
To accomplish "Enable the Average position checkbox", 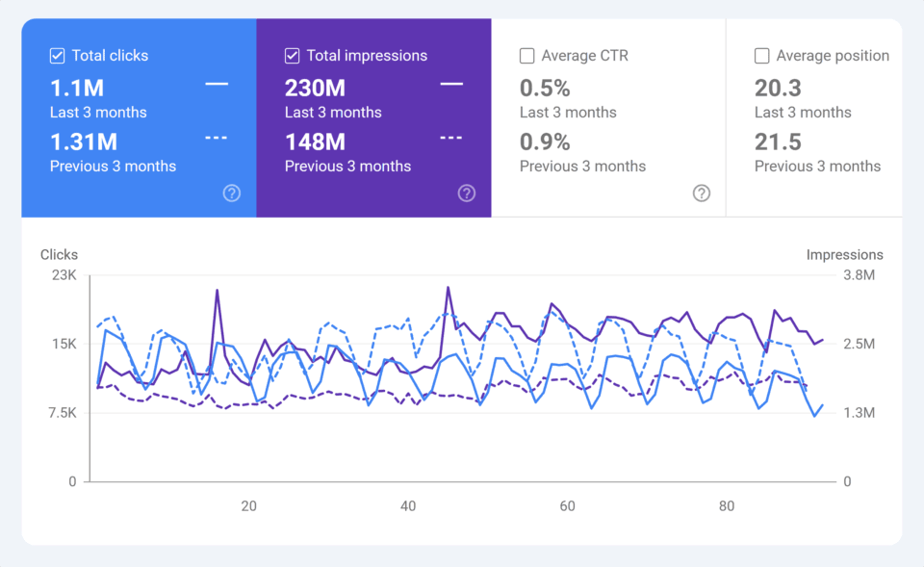I will point(762,56).
